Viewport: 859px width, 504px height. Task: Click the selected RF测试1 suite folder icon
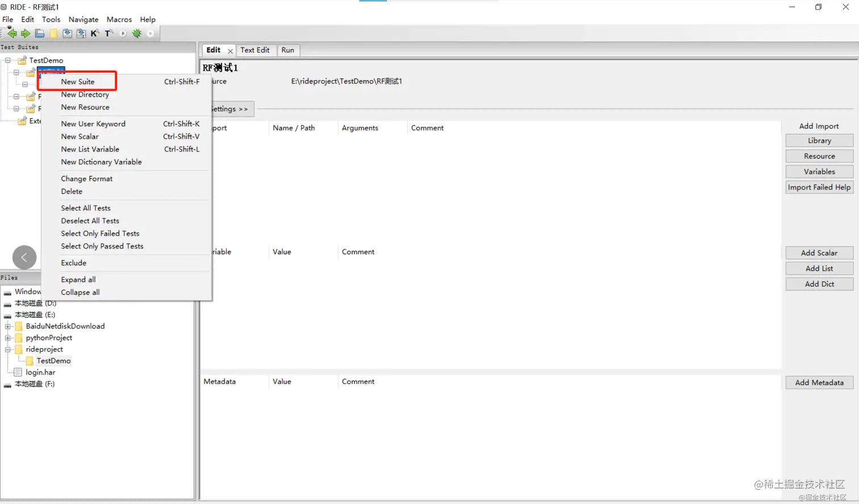[31, 72]
